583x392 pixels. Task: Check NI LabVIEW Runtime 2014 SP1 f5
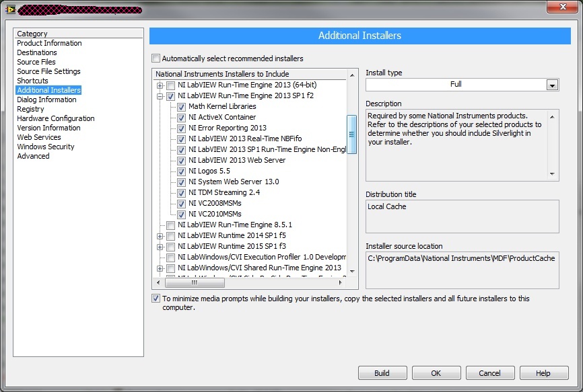pyautogui.click(x=171, y=236)
